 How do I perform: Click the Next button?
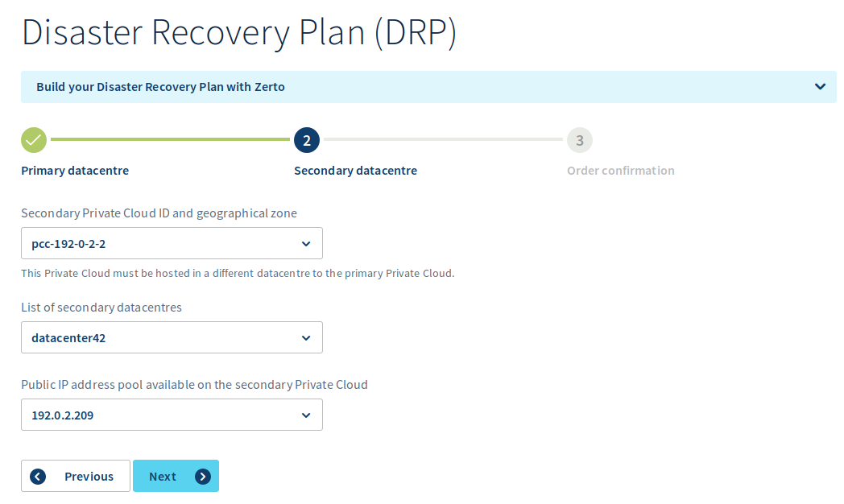coord(176,476)
